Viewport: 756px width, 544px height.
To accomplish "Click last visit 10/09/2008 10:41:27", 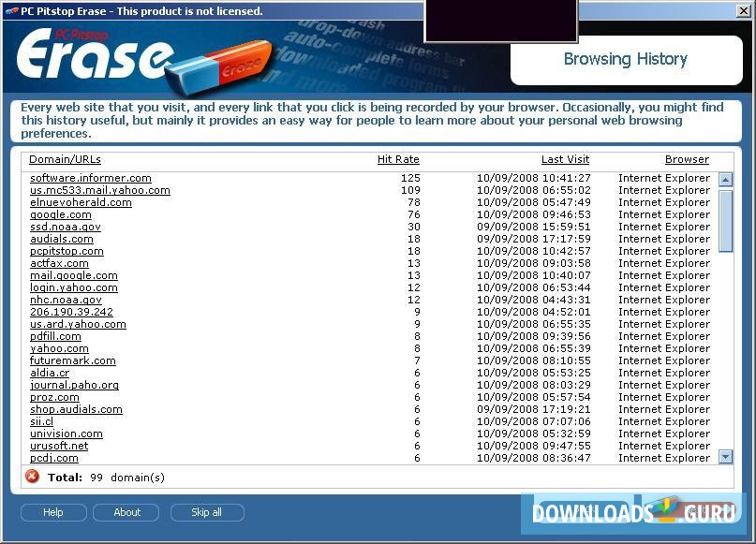I will (x=534, y=178).
